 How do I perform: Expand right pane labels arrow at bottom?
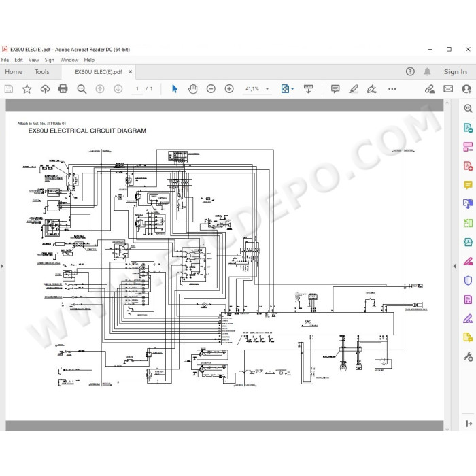pos(469,424)
